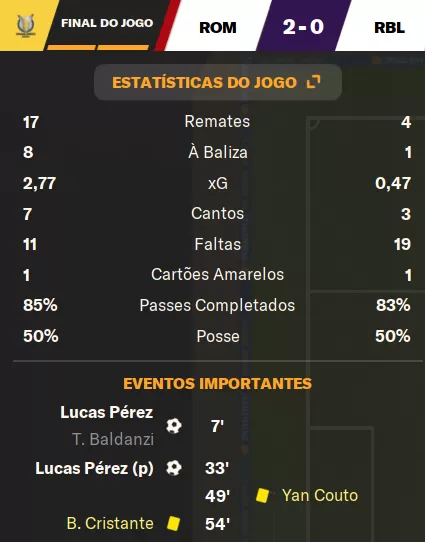Click Lucas Pérez (p) penalty scorer
Screen dimensions: 425x542
pos(94,468)
